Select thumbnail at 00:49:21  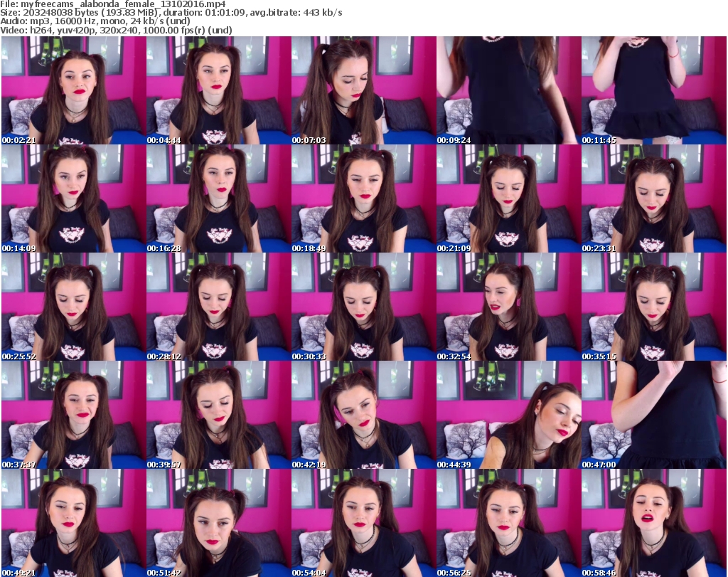[x=74, y=523]
